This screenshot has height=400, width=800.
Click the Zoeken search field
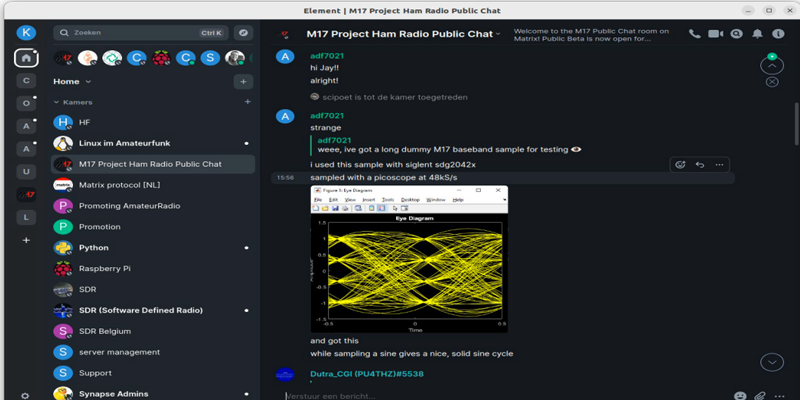[141, 33]
